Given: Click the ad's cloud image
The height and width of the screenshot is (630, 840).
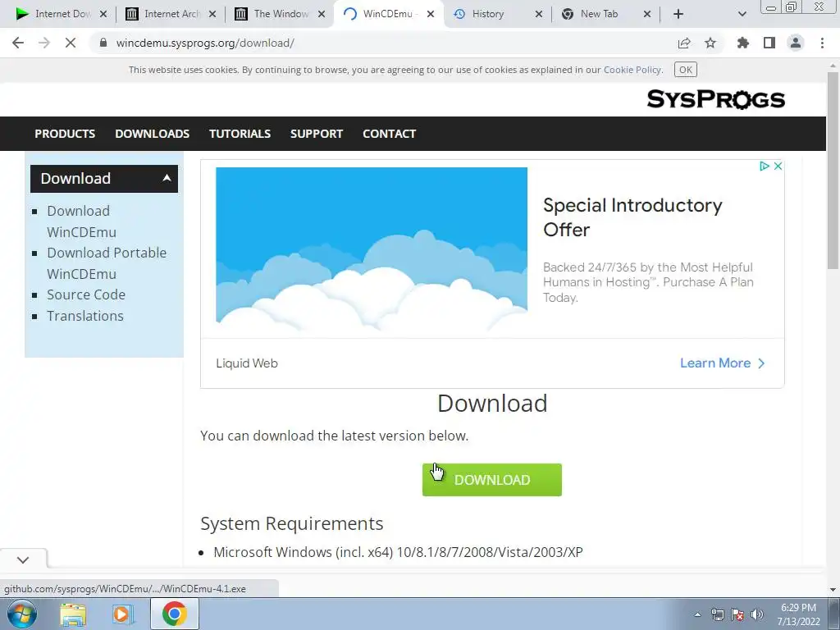Looking at the screenshot, I should pyautogui.click(x=372, y=249).
